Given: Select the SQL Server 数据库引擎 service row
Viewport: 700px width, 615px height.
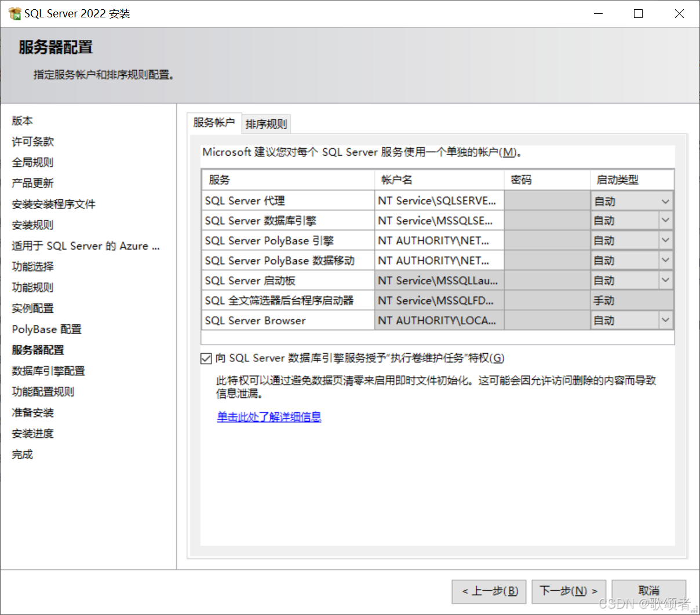Looking at the screenshot, I should click(288, 221).
